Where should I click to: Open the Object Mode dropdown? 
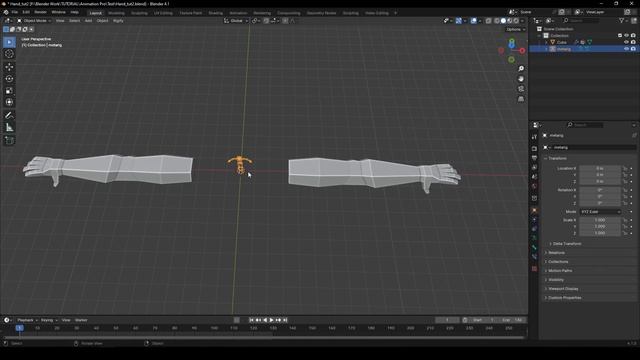tap(34, 21)
